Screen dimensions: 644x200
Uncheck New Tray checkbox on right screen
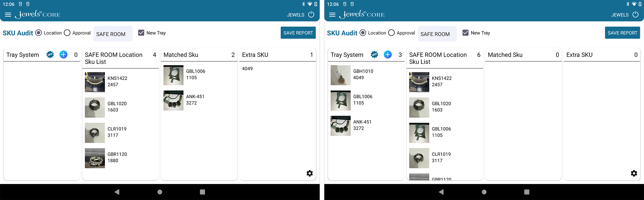click(465, 33)
